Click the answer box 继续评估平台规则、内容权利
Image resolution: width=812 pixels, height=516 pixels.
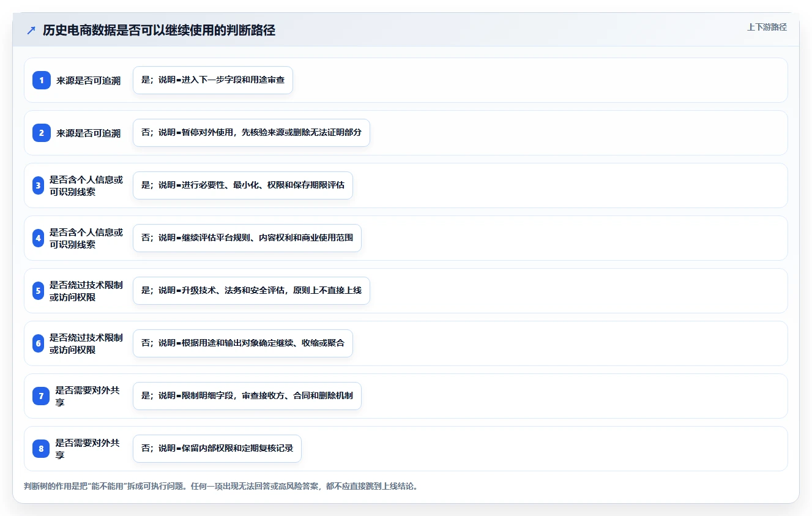247,238
